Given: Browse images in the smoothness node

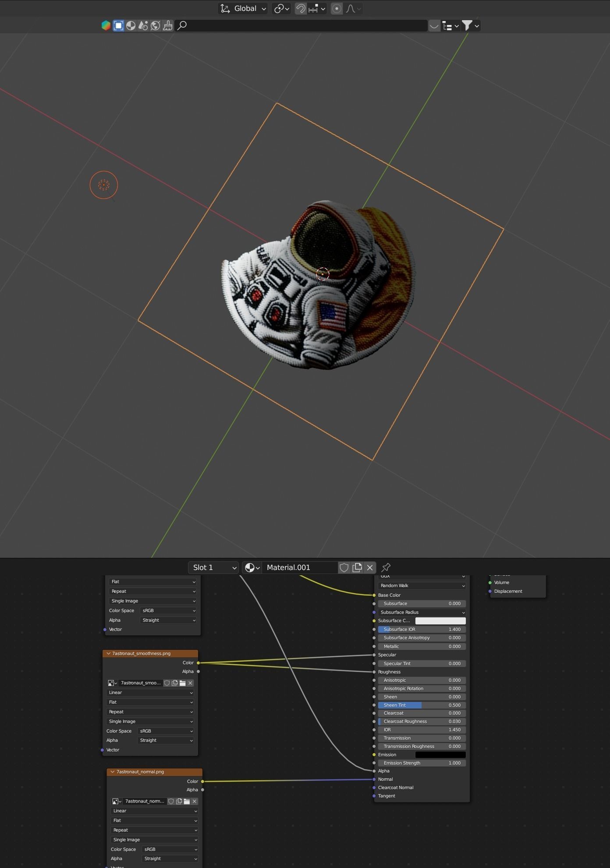Looking at the screenshot, I should pos(113,683).
